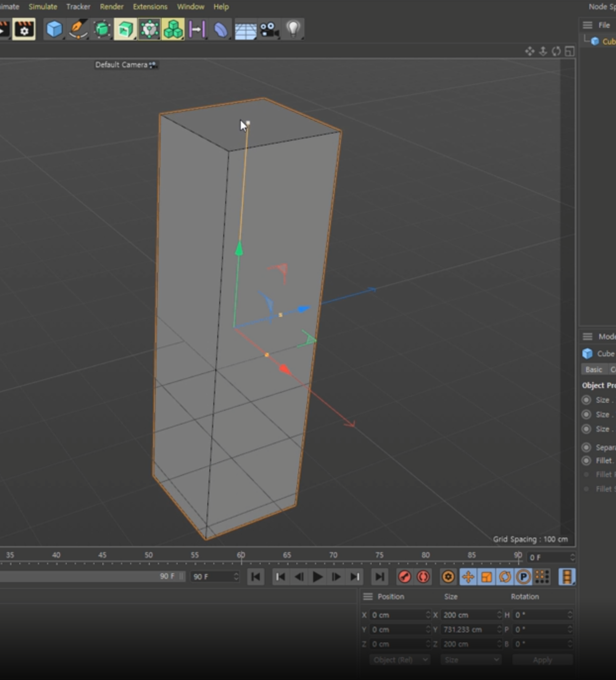Viewport: 616px width, 680px height.
Task: Click animation dot beside the Fillet option
Action: 587,461
